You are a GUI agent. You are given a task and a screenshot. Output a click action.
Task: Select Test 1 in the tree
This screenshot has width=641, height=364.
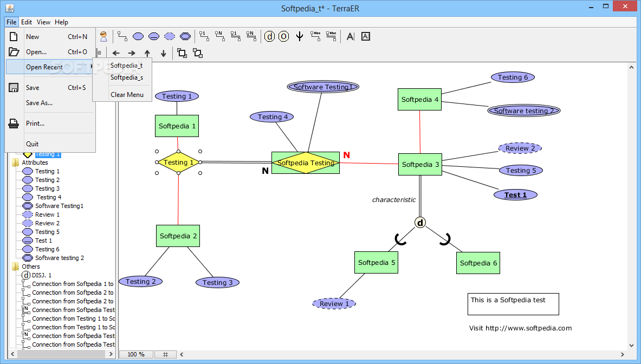click(x=43, y=240)
